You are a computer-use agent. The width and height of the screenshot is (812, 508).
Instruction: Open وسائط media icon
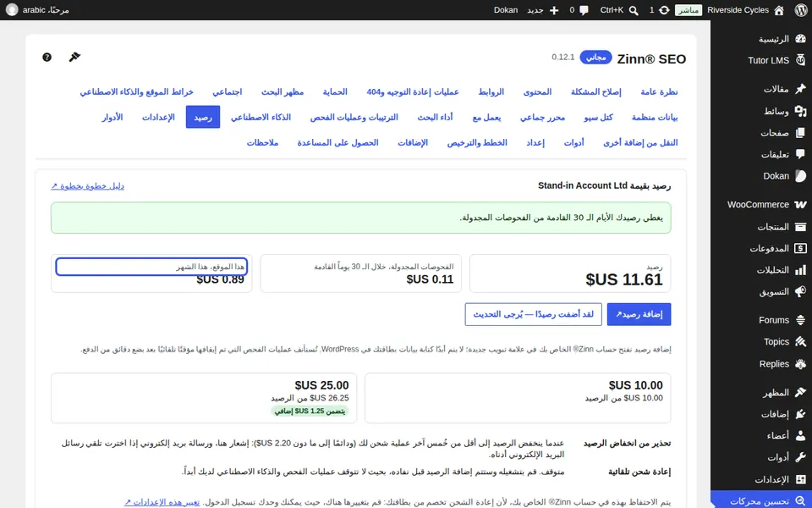point(801,111)
